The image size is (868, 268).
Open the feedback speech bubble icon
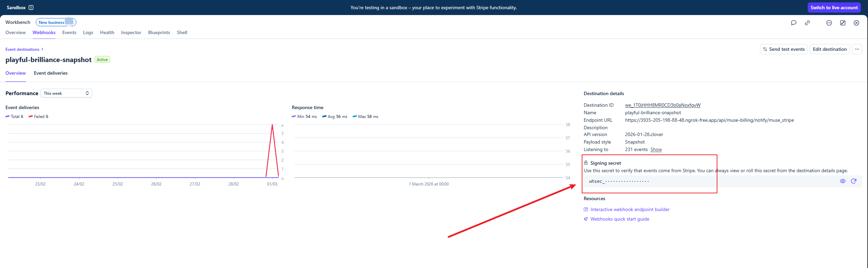point(793,23)
